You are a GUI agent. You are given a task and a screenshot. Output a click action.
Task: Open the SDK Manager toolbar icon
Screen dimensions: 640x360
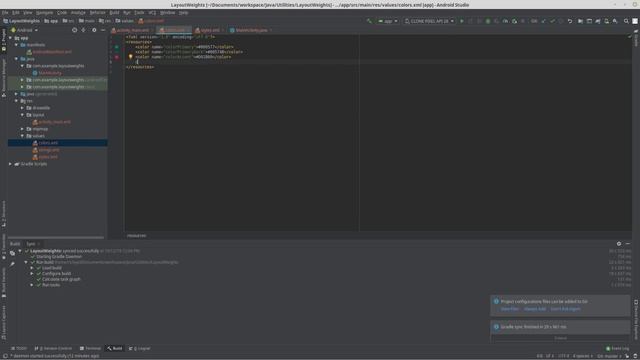point(615,21)
